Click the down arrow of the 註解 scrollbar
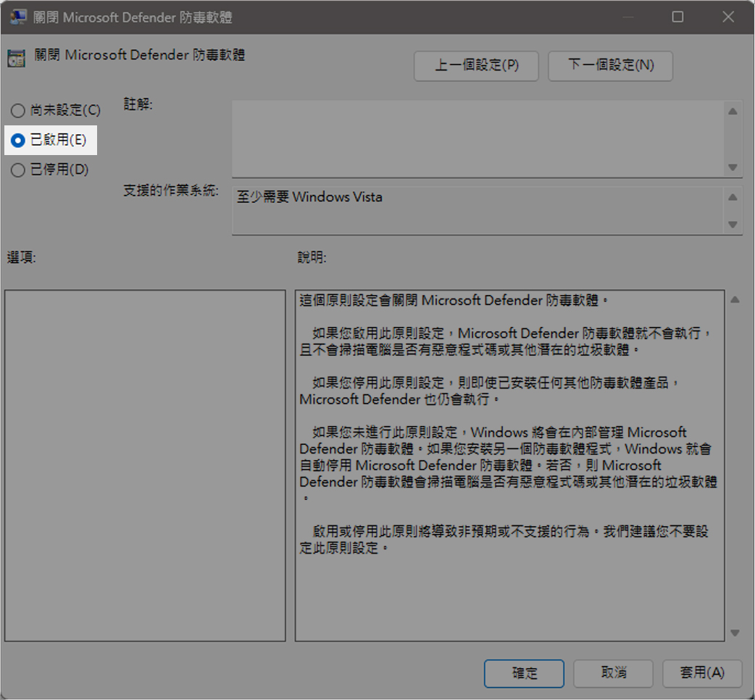 click(733, 167)
